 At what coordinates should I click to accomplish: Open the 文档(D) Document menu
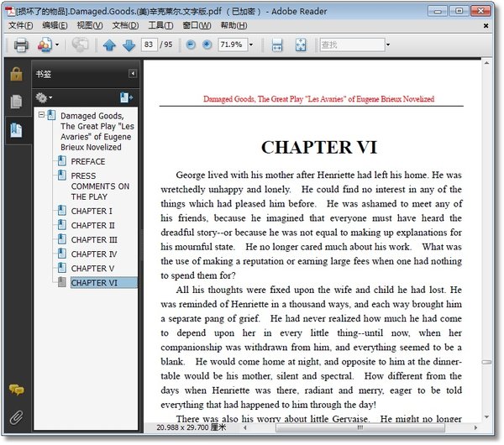click(x=125, y=25)
